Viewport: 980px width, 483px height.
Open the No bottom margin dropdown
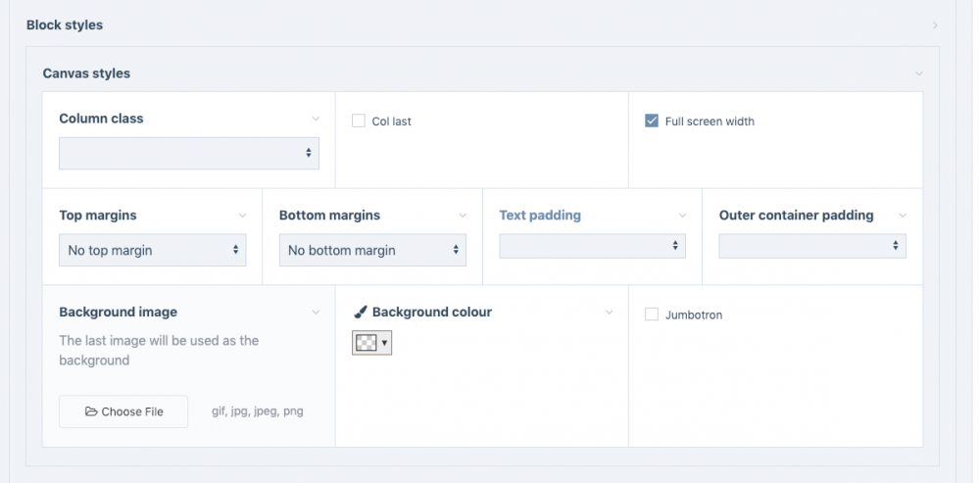[372, 250]
